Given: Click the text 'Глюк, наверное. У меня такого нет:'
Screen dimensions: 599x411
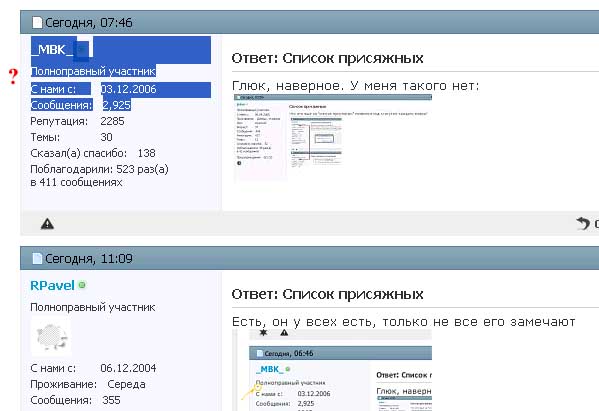Looking at the screenshot, I should point(355,86).
